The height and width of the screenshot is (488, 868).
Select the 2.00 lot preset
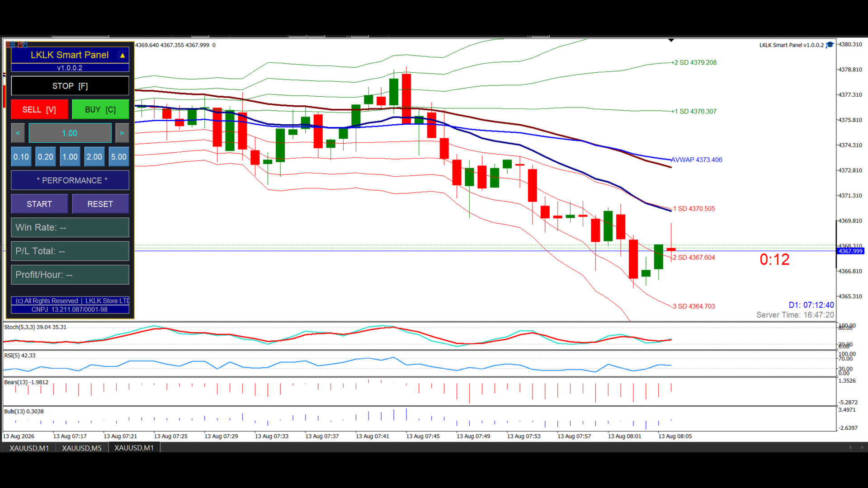coord(94,157)
